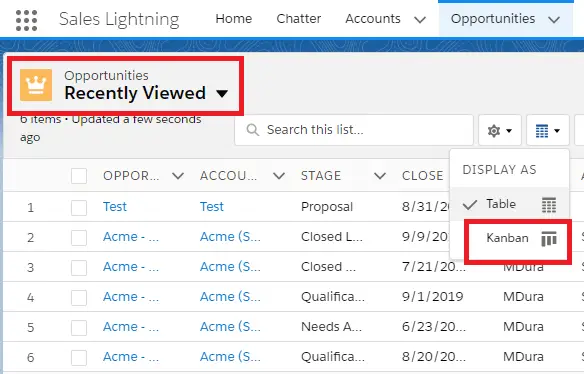The image size is (584, 374).
Task: Open Acme account link in row 6
Action: (230, 357)
